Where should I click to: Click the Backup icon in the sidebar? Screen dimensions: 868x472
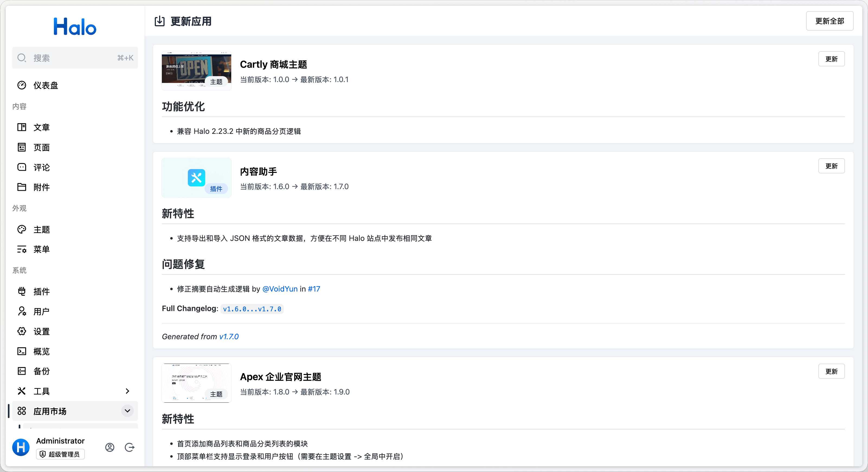pos(22,371)
